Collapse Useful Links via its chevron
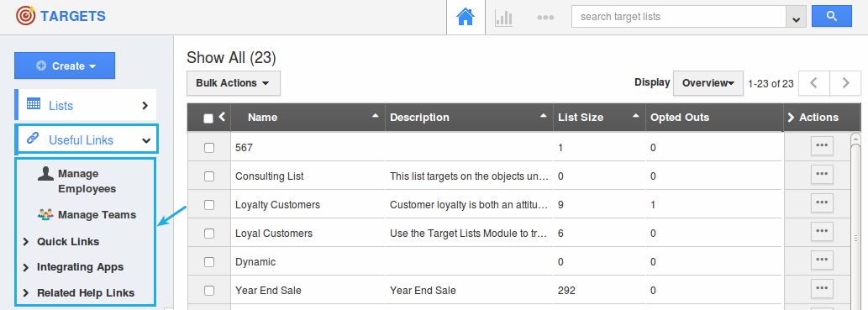The height and width of the screenshot is (310, 868). (x=146, y=140)
